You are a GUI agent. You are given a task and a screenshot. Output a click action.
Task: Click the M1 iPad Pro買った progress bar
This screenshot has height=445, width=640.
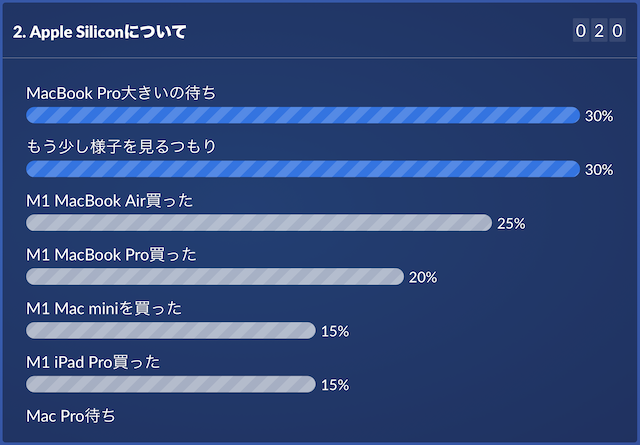point(171,385)
